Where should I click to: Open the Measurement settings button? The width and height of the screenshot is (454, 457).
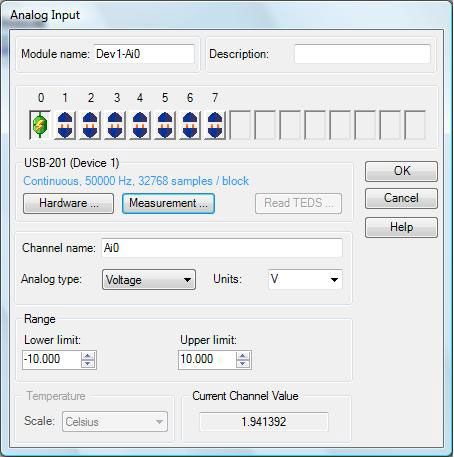168,203
